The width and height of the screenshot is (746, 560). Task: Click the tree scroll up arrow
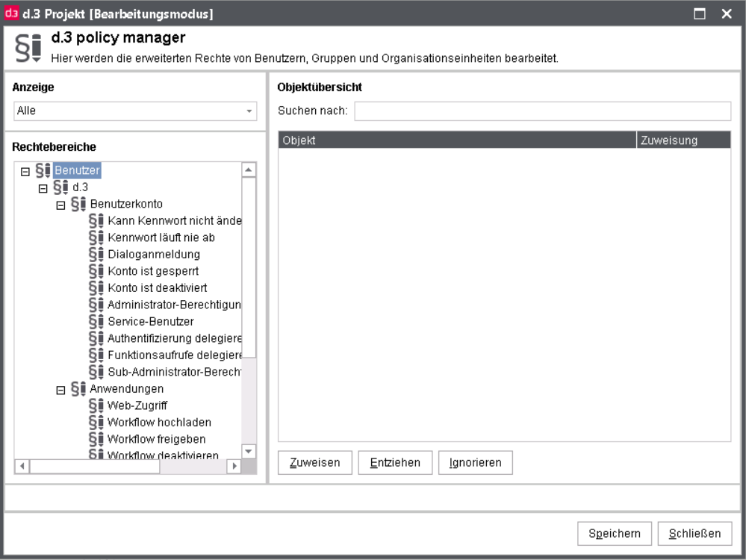coord(249,169)
